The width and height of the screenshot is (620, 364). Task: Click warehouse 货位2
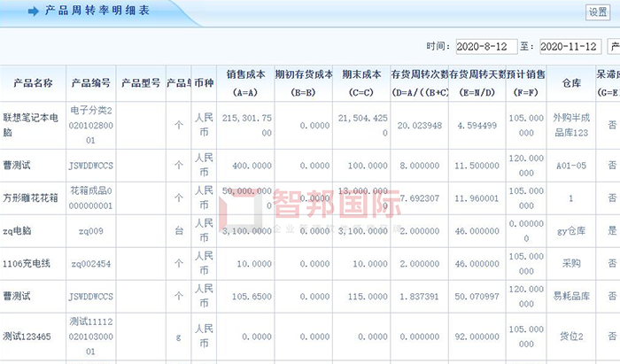click(571, 337)
